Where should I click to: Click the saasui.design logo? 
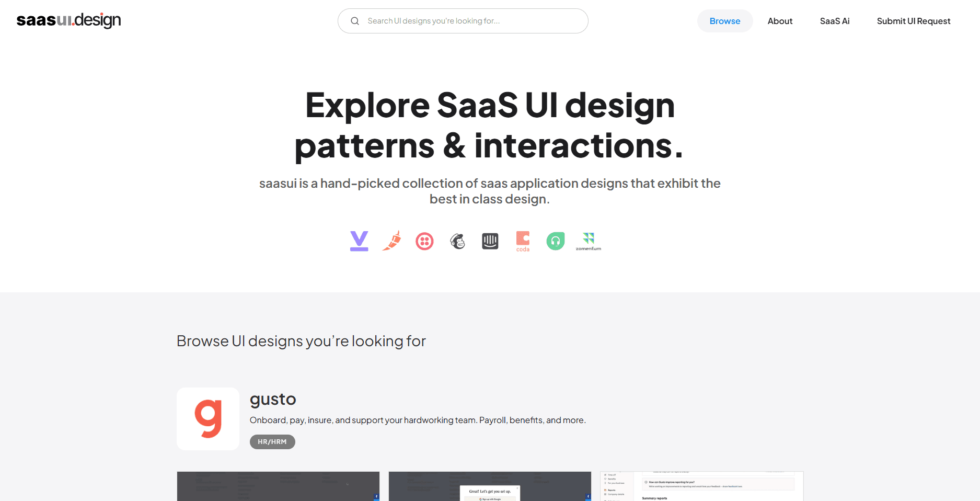[68, 20]
